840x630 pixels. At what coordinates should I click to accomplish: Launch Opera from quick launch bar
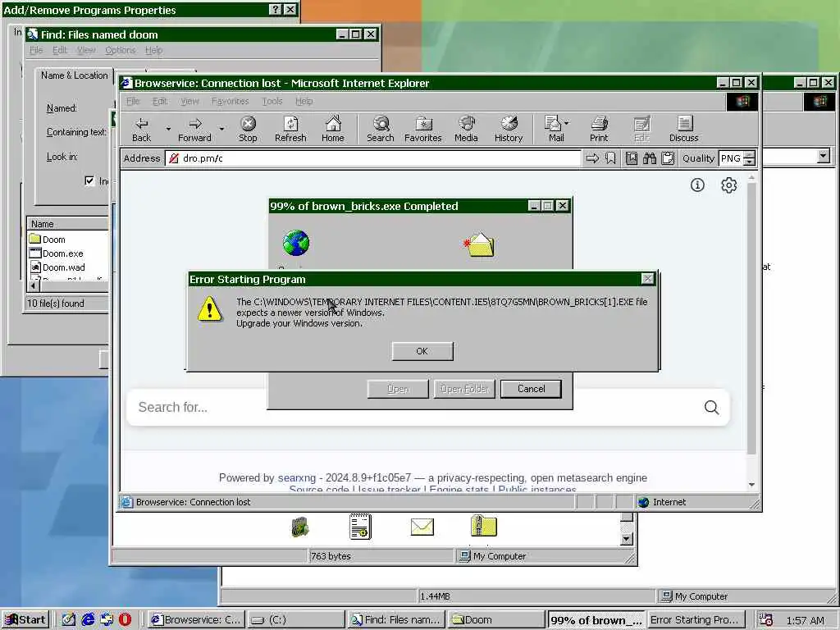coord(125,619)
